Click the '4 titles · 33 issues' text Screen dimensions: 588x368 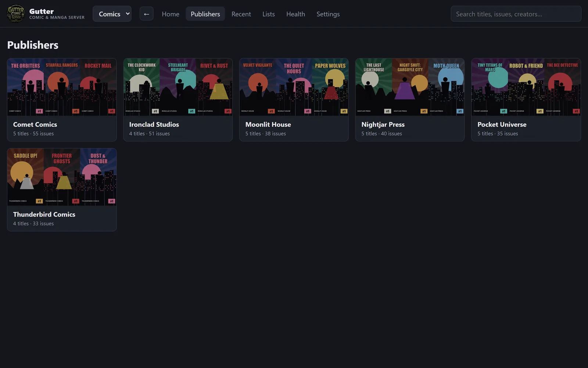click(x=33, y=223)
